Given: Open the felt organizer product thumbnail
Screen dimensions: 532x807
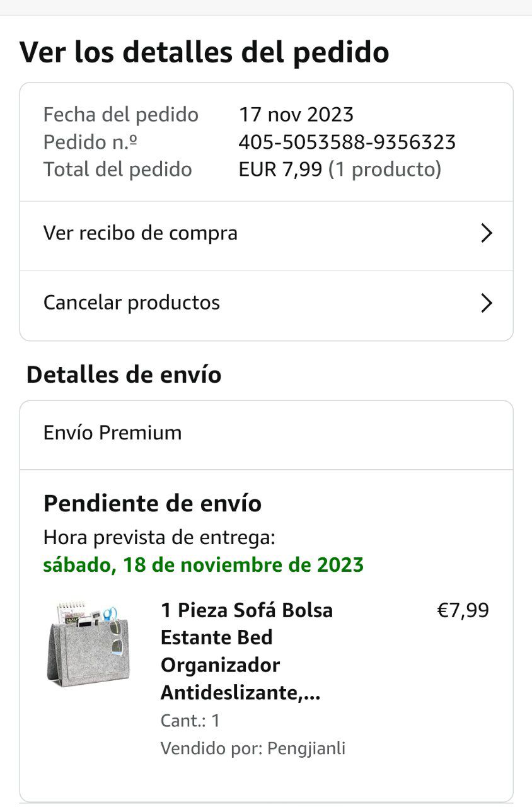Looking at the screenshot, I should point(88,643).
